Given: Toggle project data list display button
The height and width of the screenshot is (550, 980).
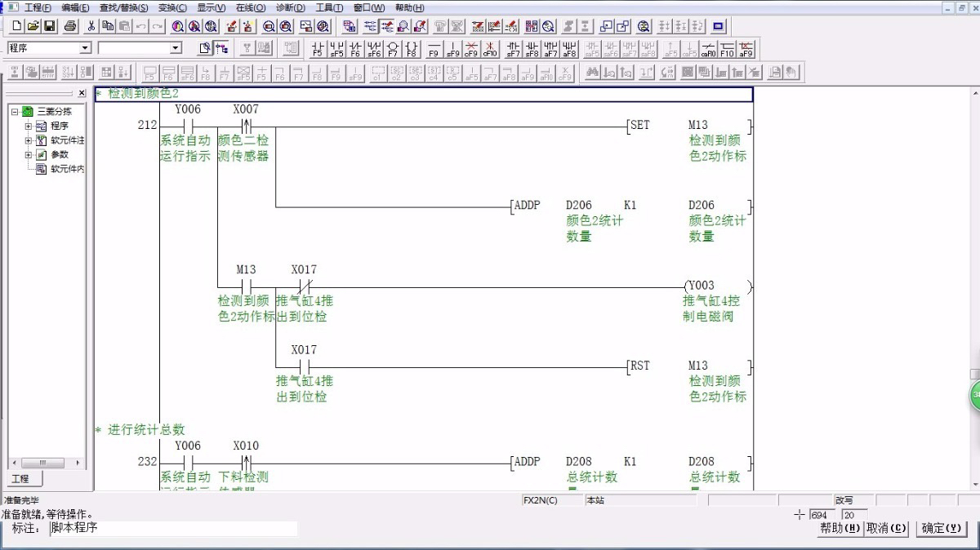Looking at the screenshot, I should point(222,48).
